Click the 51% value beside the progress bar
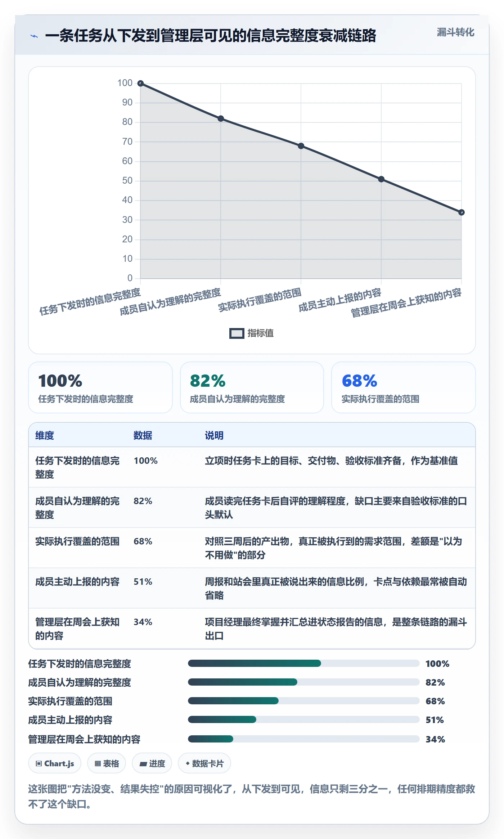Image resolution: width=504 pixels, height=839 pixels. [x=435, y=720]
